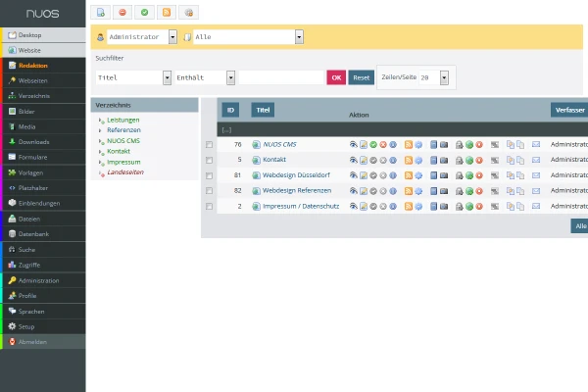Open Referenzen in the Verzeichnis tree
The image size is (588, 392).
123,130
